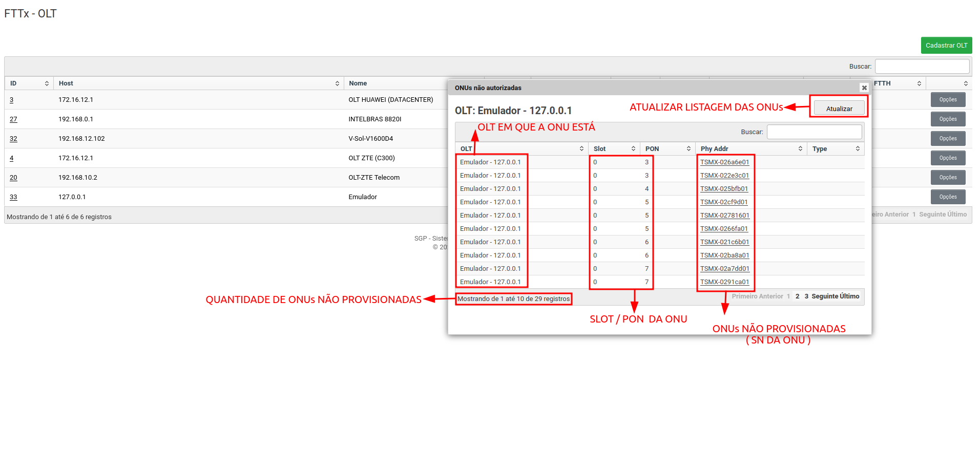Go to page 2 of ONU list
980x450 pixels.
coord(797,296)
